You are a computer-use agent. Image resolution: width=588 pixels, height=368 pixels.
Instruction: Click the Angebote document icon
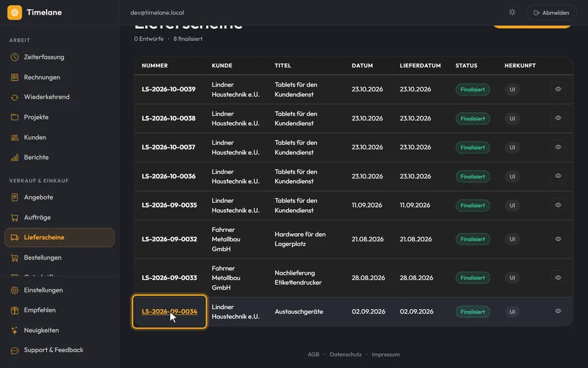15,197
